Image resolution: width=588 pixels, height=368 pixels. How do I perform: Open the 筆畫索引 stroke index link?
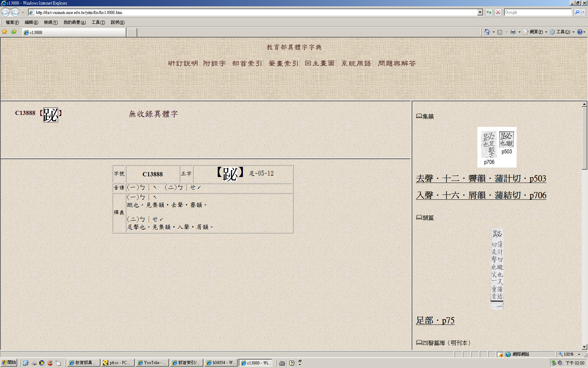283,63
